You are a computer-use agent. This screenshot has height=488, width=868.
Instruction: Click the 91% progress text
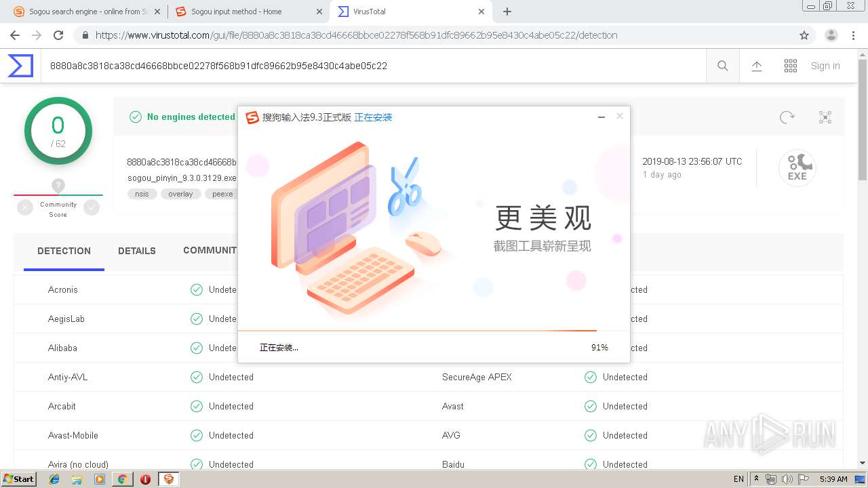tap(599, 348)
